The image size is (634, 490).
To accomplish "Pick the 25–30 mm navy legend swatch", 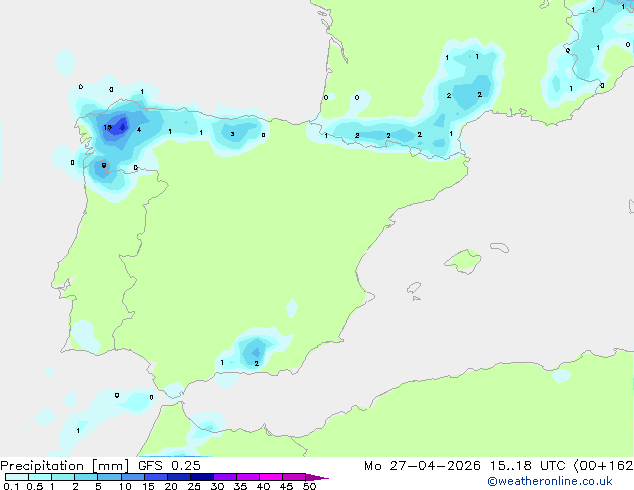I will coord(202,477).
